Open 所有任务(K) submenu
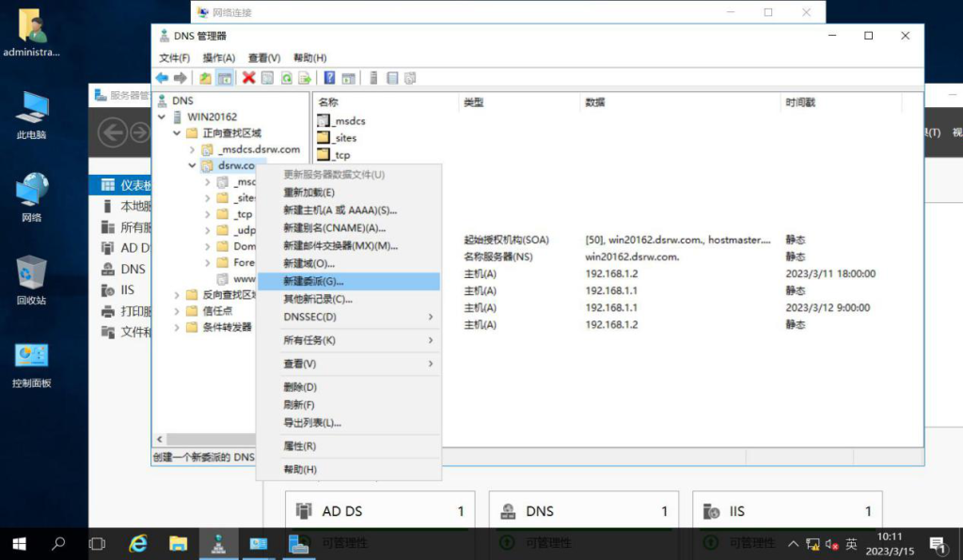Viewport: 963px width, 560px height. pyautogui.click(x=348, y=340)
